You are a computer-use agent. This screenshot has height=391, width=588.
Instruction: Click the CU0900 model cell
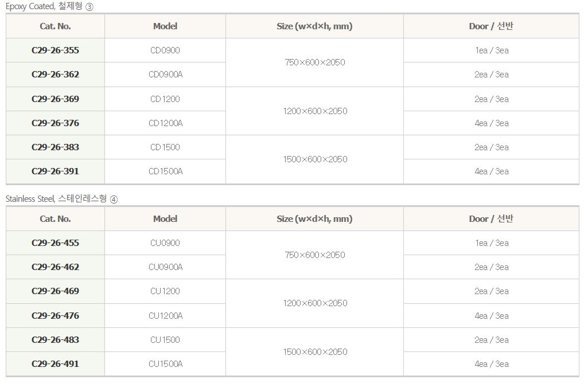[165, 243]
